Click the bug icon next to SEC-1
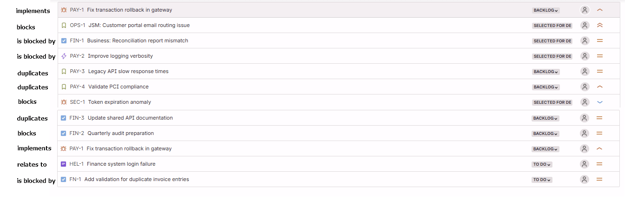This screenshot has height=202, width=644. pos(64,102)
